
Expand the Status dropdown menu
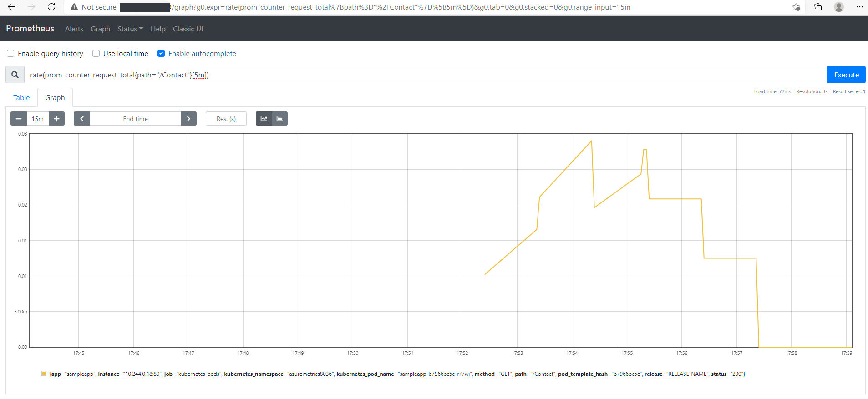click(130, 29)
